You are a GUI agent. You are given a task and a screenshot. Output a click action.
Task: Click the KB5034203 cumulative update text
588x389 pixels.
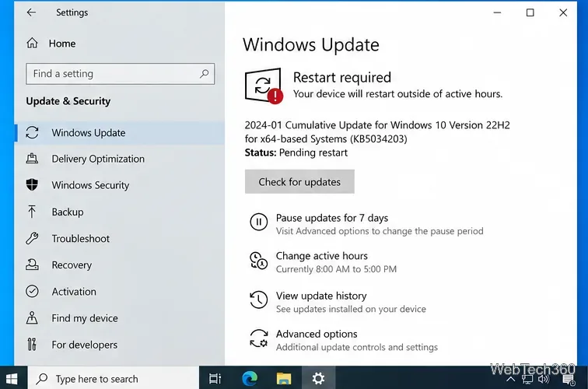377,131
